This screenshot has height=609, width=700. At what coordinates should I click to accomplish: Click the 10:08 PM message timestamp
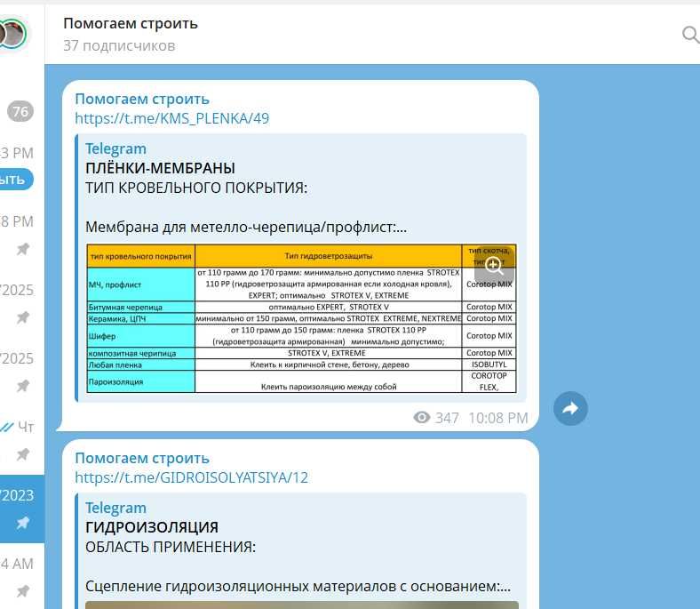[497, 418]
